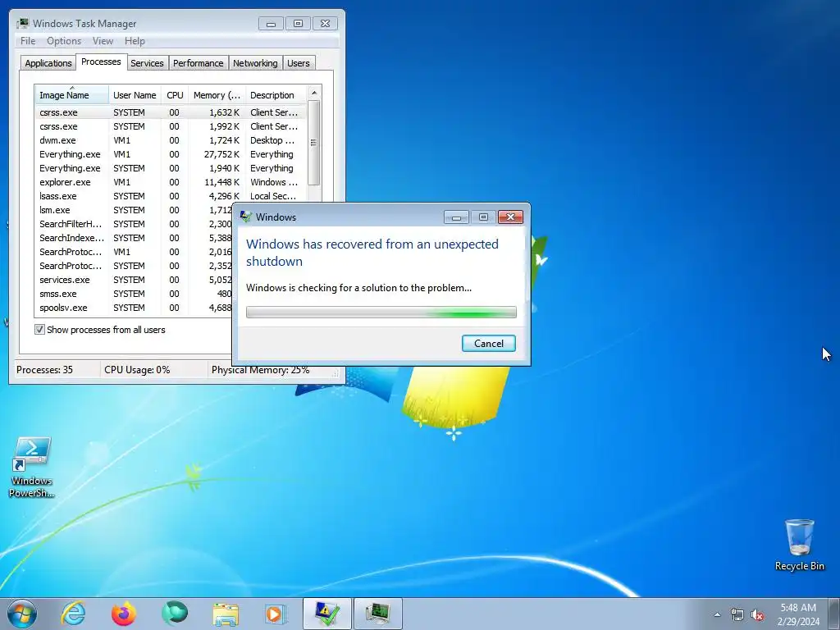Open the network tray icon
This screenshot has height=630, width=840.
pyautogui.click(x=737, y=614)
